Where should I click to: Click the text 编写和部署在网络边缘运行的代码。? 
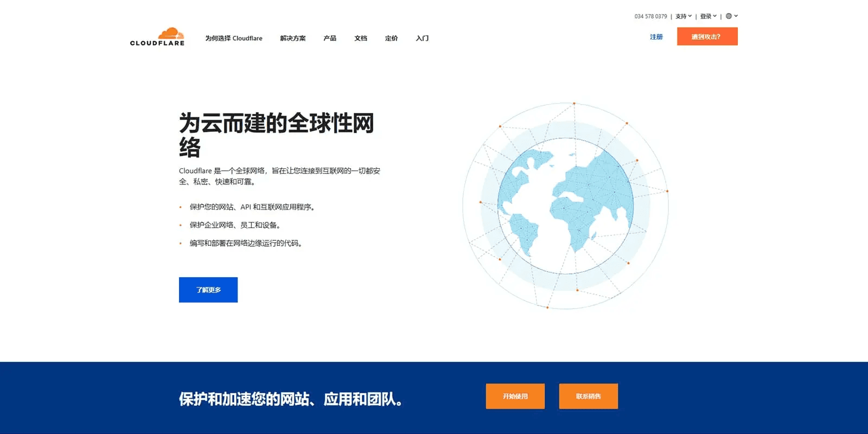[x=247, y=243]
